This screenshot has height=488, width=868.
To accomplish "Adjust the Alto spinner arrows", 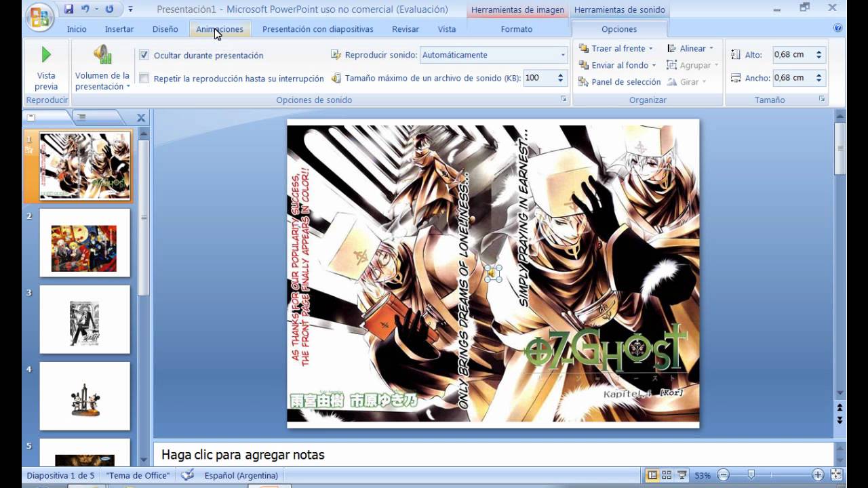I will pyautogui.click(x=819, y=55).
